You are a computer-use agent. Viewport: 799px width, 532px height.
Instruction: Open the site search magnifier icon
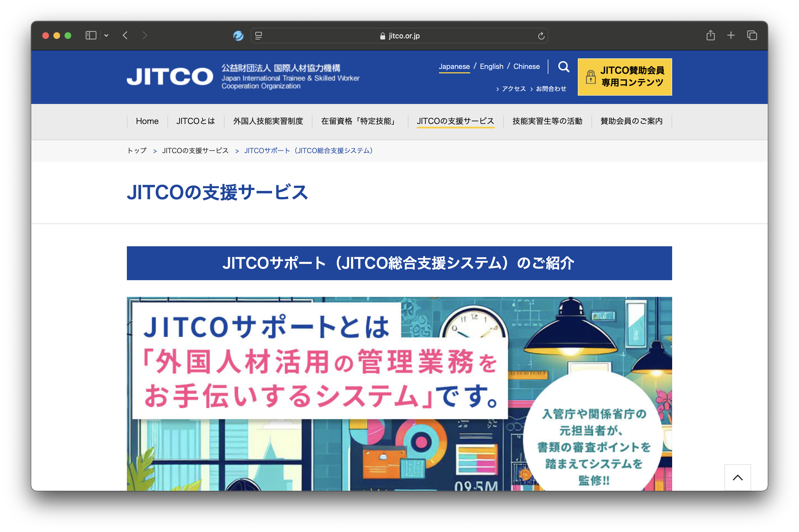point(564,66)
